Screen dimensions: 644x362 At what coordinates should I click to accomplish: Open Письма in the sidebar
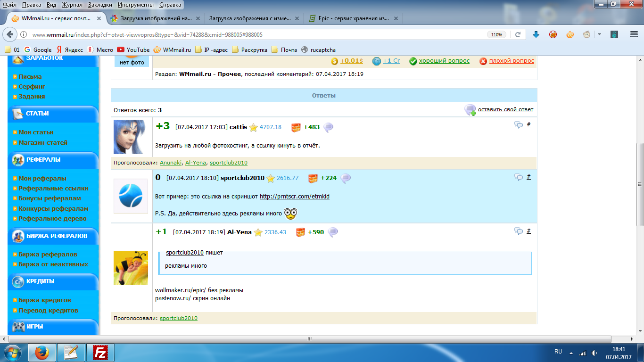click(30, 76)
